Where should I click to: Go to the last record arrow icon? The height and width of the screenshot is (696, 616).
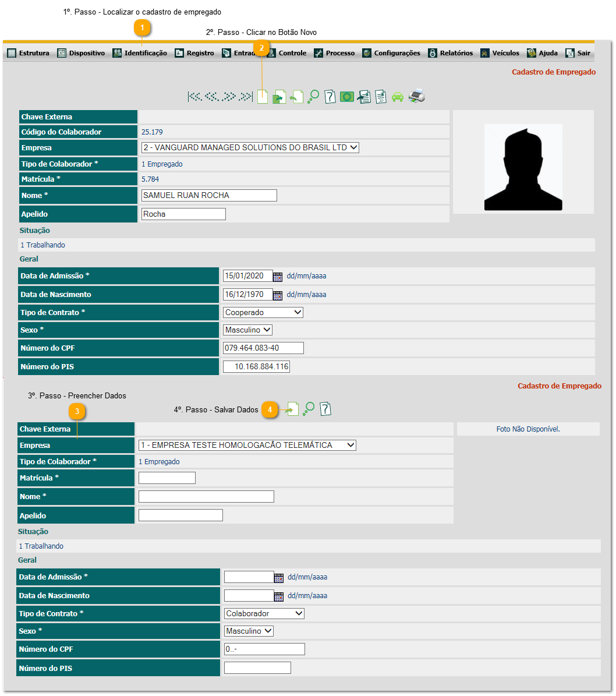click(x=246, y=97)
